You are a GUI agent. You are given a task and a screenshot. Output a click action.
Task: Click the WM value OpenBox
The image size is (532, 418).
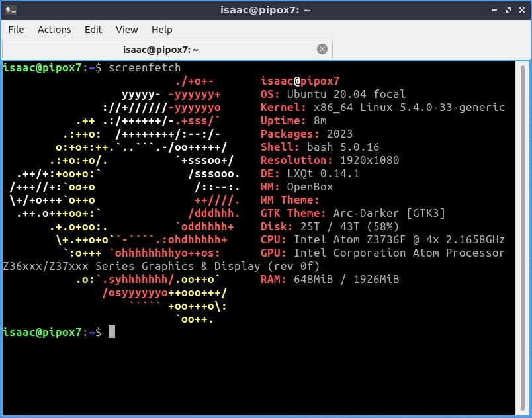(310, 187)
